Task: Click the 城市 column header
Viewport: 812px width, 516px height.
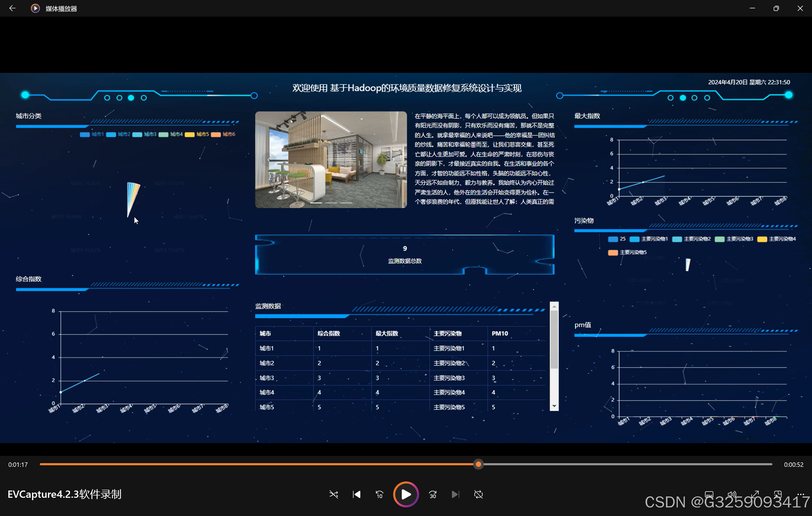Action: (284, 333)
